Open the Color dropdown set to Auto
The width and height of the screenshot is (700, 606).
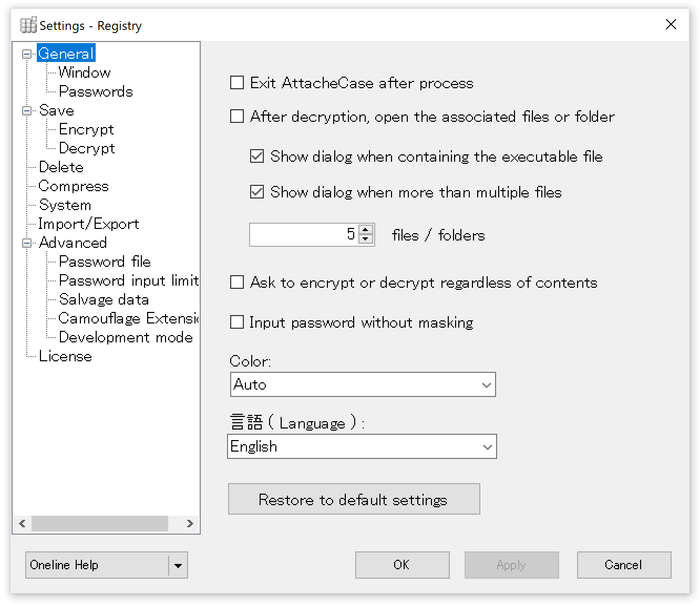363,385
